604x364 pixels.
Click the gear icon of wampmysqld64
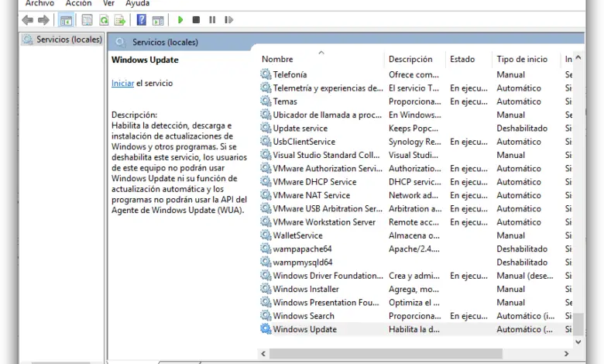coord(266,262)
